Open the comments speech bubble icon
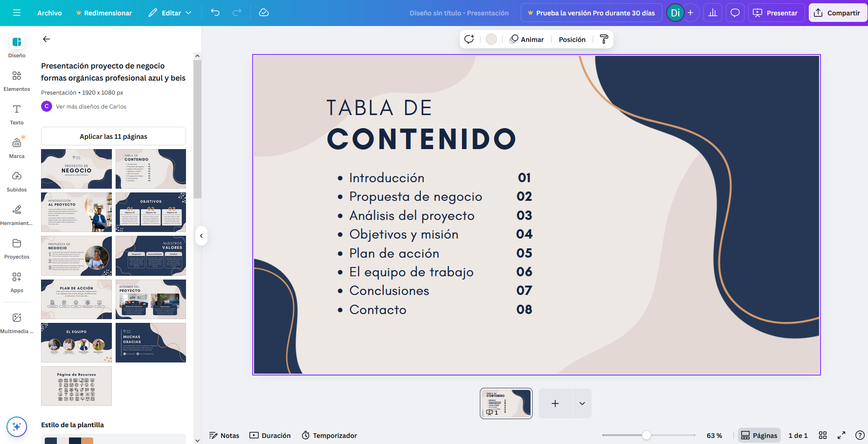This screenshot has width=868, height=444. pos(735,13)
